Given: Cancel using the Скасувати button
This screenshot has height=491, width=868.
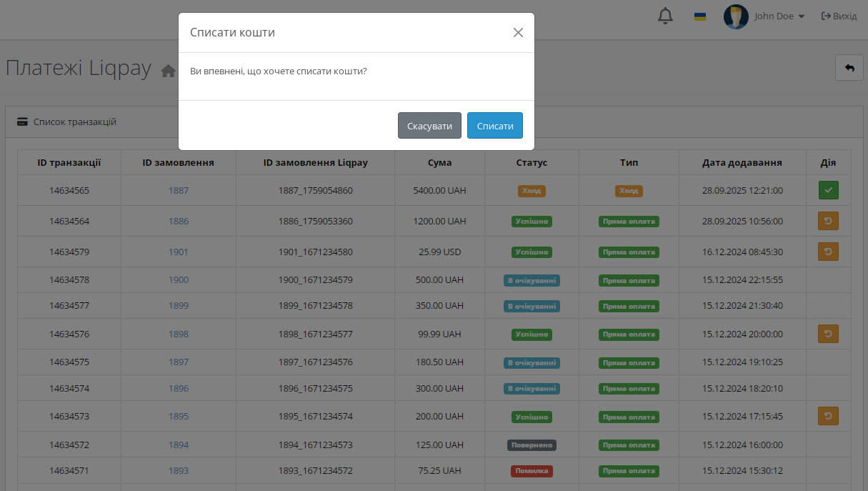Looking at the screenshot, I should coord(429,126).
